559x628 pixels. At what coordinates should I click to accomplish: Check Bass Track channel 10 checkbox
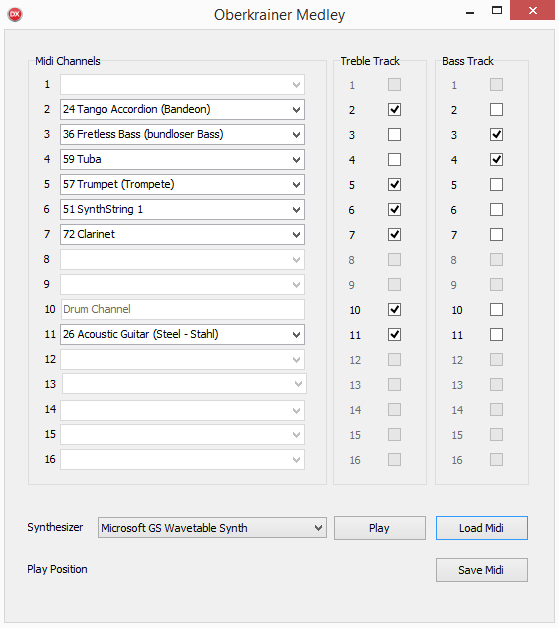[496, 310]
